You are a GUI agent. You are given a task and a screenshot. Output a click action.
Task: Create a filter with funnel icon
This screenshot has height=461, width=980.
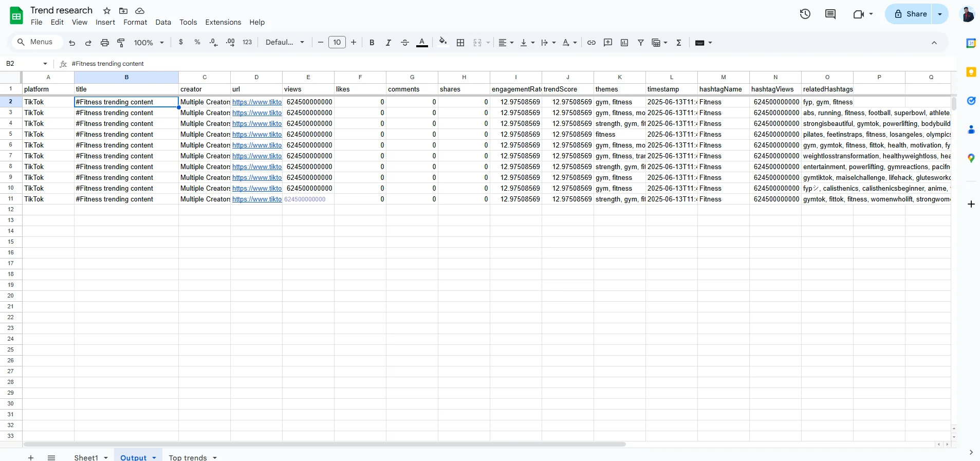tap(641, 43)
